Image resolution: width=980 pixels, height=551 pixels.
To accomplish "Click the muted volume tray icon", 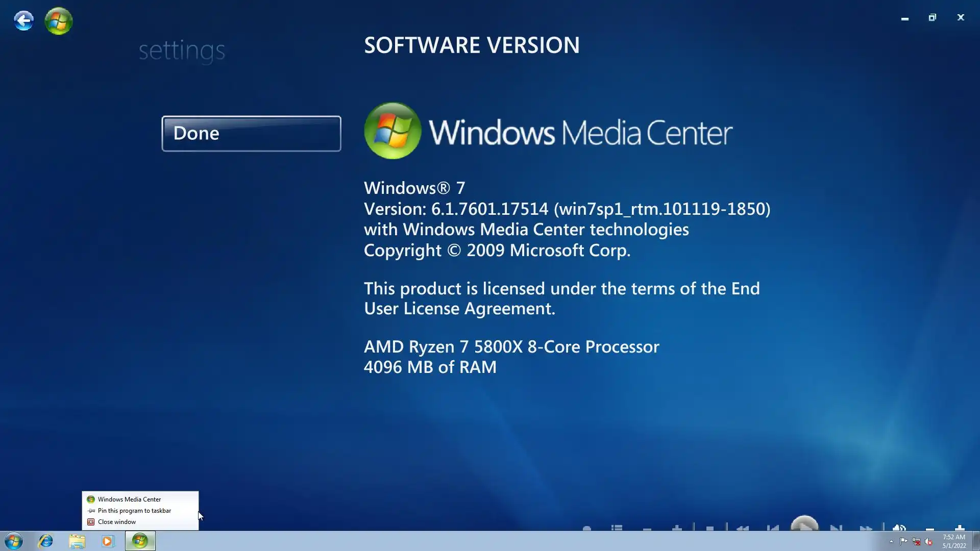I will [x=928, y=542].
